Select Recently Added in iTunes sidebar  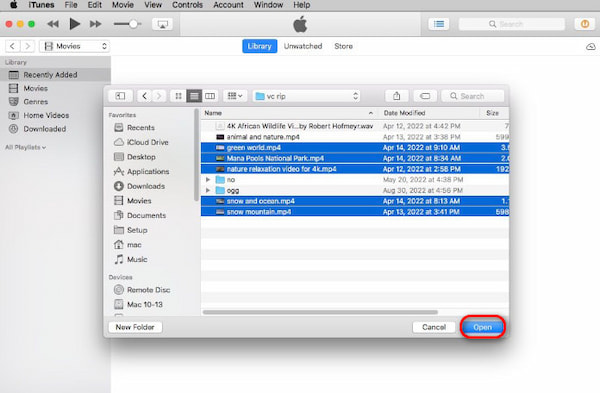[55, 75]
